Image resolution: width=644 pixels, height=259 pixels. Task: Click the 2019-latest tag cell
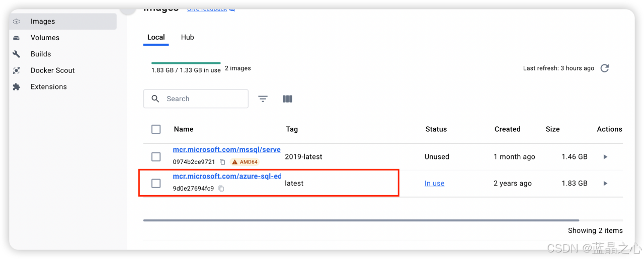(303, 157)
